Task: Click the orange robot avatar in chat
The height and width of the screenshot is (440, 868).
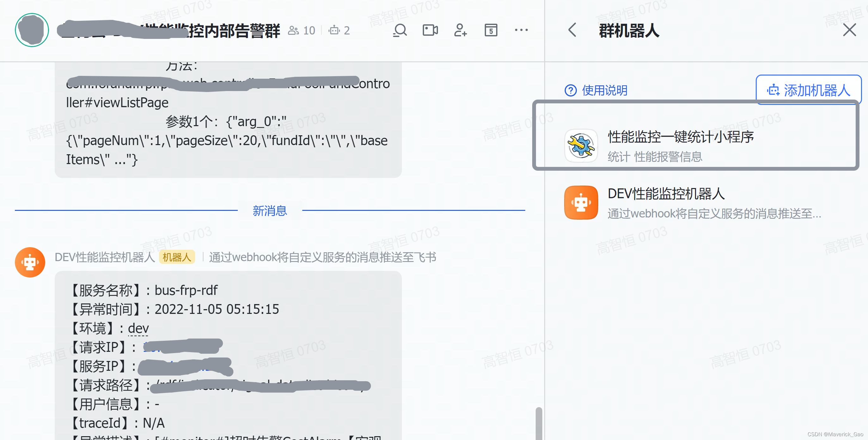Action: pyautogui.click(x=30, y=262)
